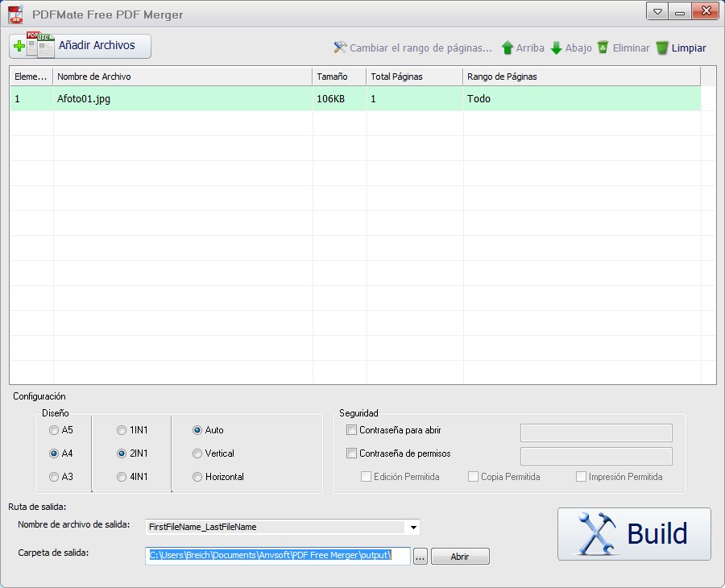Image resolution: width=725 pixels, height=588 pixels.
Task: Click the permissions password input field
Action: coord(596,456)
